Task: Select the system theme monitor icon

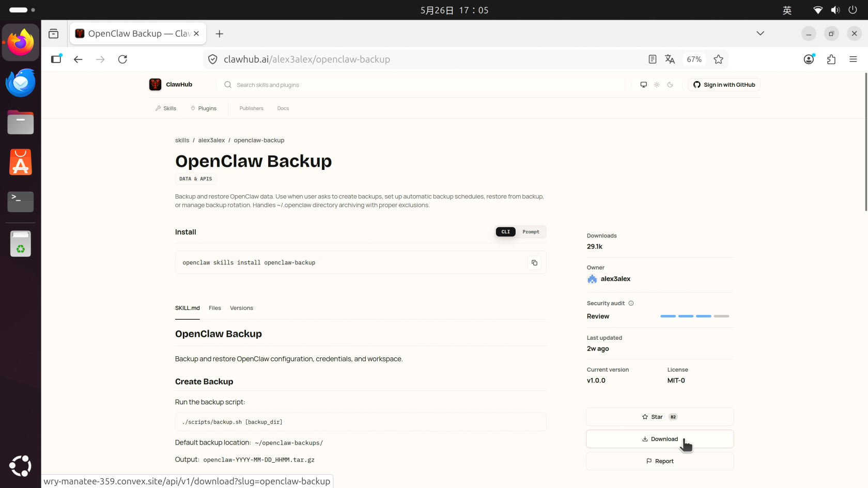Action: 643,85
